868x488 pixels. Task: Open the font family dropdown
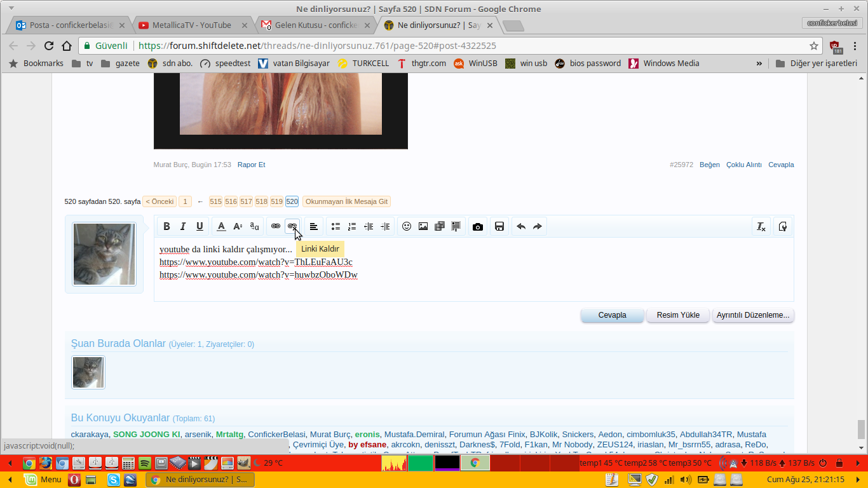click(x=254, y=226)
